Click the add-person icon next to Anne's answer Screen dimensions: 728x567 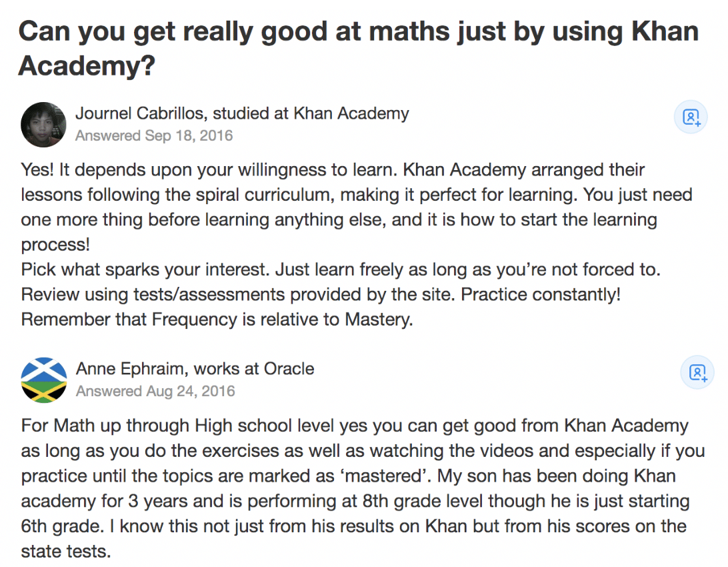pyautogui.click(x=697, y=372)
